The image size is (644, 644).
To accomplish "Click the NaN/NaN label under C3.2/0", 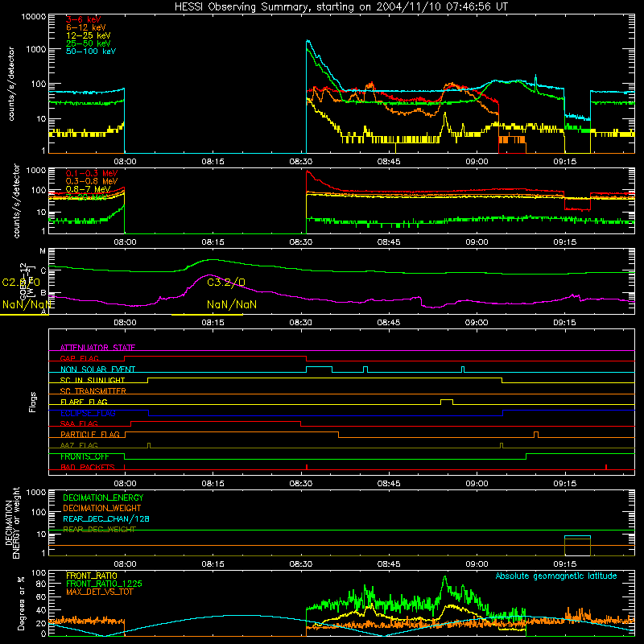I will pyautogui.click(x=232, y=304).
